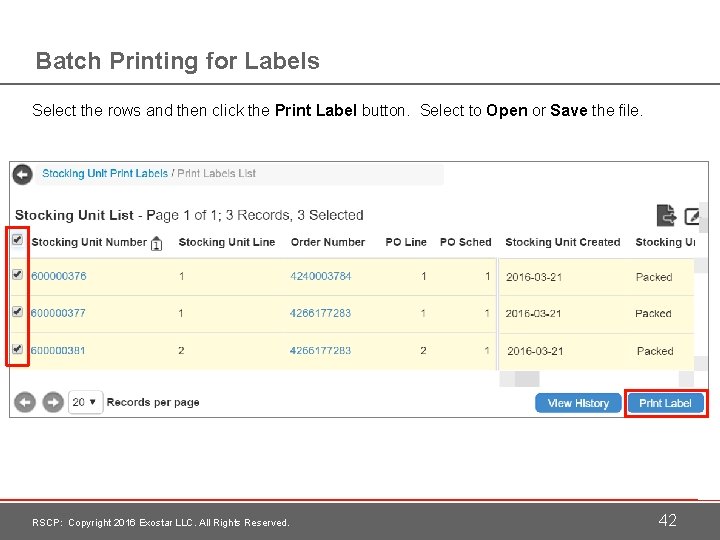Screen dimensions: 720x540
Task: Click the edit pencil icon
Action: pyautogui.click(x=692, y=216)
